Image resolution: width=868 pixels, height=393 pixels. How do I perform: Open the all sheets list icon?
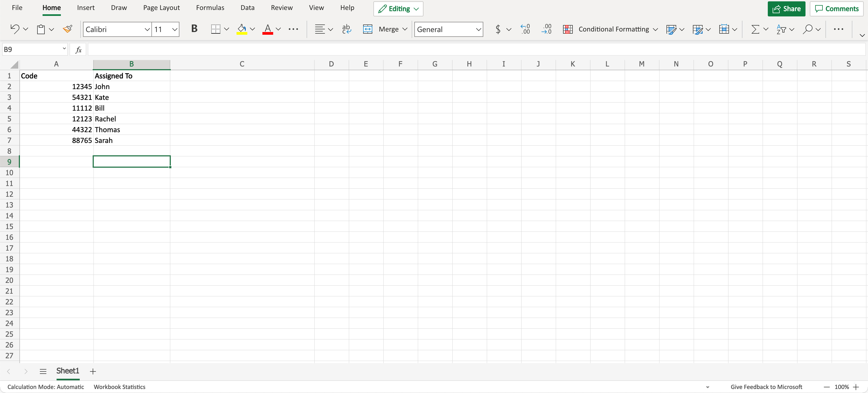[43, 371]
